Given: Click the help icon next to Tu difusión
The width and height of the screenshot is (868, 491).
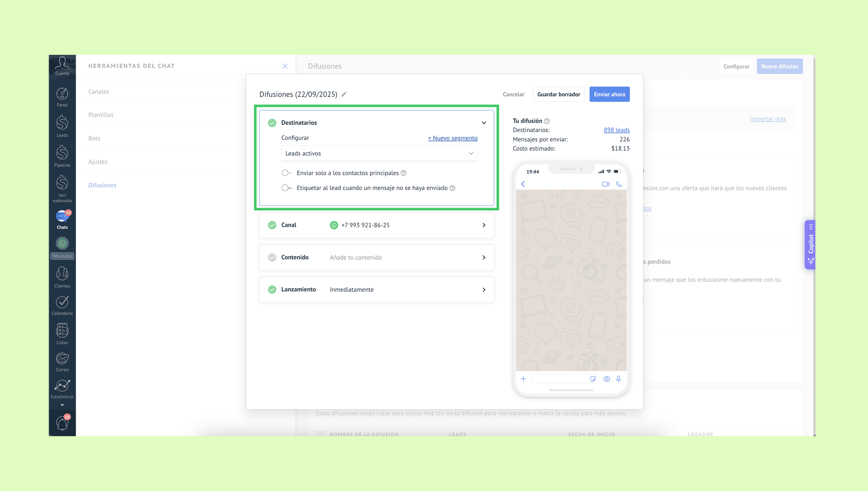Looking at the screenshot, I should pyautogui.click(x=547, y=121).
